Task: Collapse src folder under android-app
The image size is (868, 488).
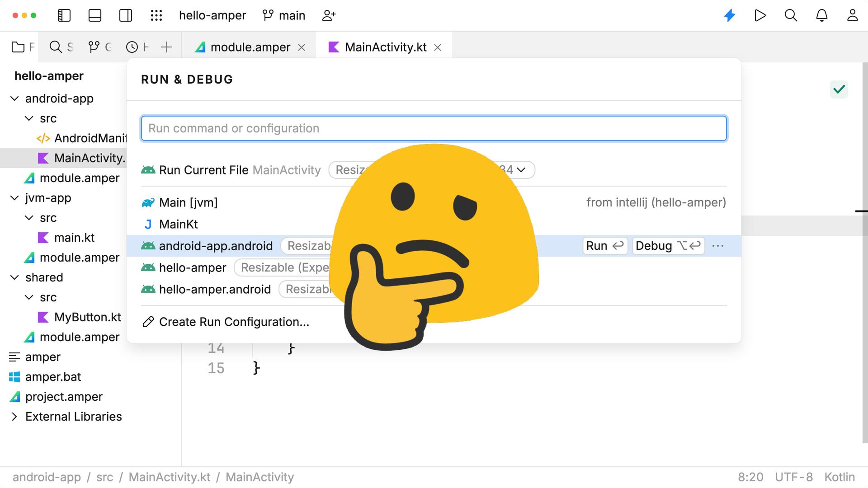Action: (29, 118)
